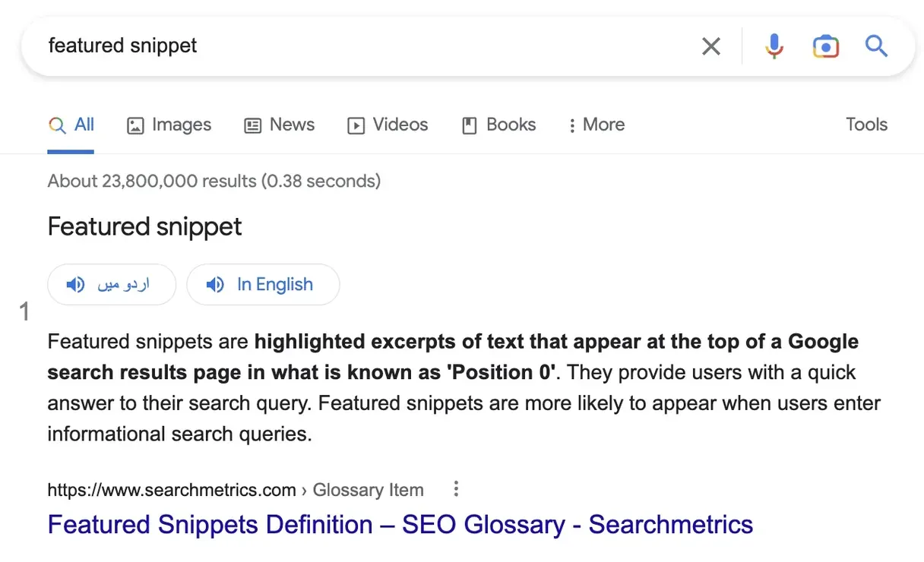
Task: Click inside the search input field
Action: click(304, 46)
